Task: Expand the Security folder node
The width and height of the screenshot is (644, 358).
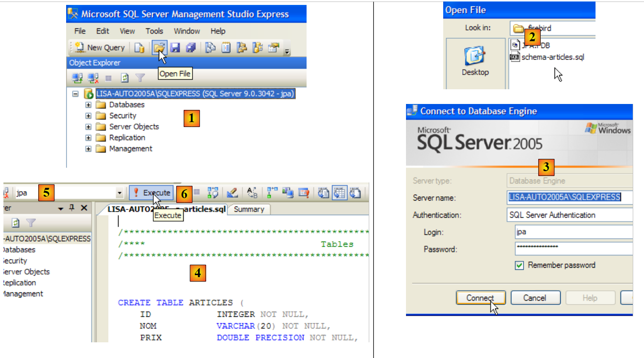Action: pyautogui.click(x=88, y=116)
